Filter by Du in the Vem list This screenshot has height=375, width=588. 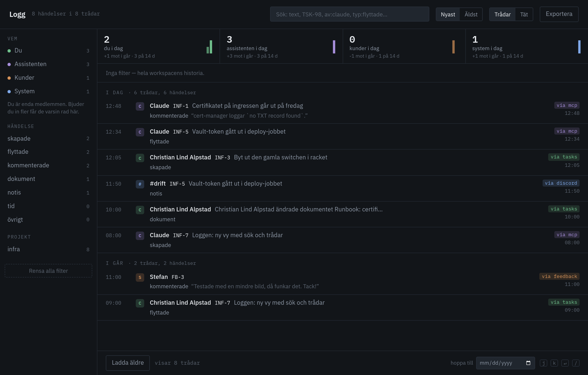(x=48, y=51)
